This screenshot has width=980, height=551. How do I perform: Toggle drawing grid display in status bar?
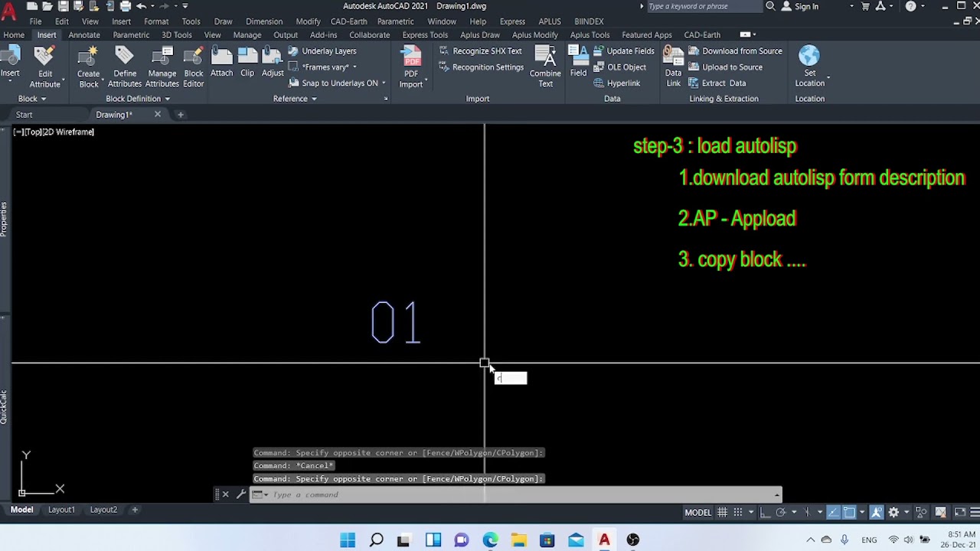[x=722, y=512]
